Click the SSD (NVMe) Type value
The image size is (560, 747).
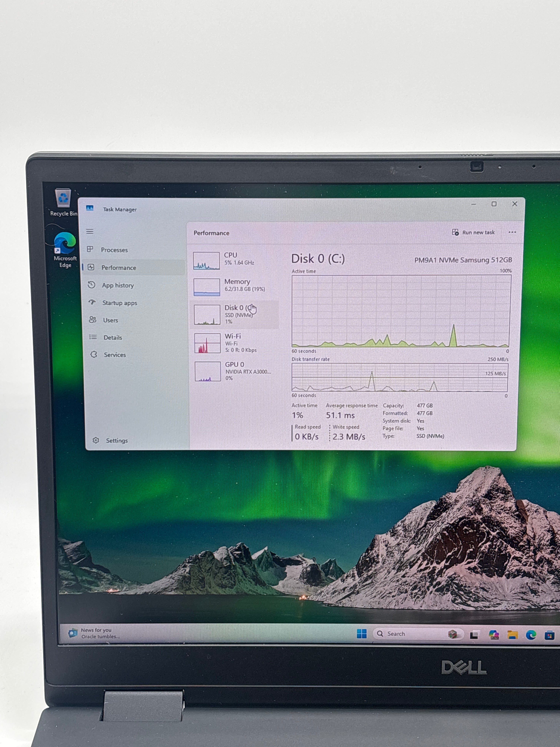tap(430, 436)
